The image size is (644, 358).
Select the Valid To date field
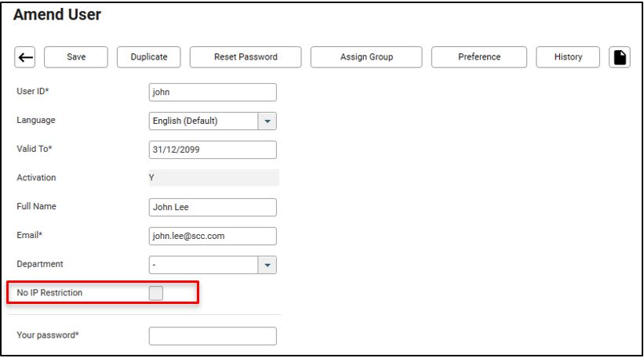pyautogui.click(x=213, y=150)
